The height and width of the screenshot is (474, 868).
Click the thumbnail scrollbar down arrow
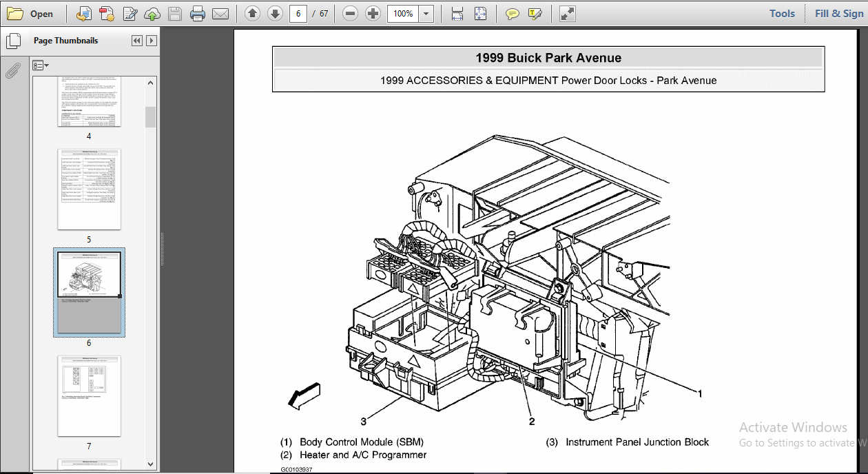[151, 464]
